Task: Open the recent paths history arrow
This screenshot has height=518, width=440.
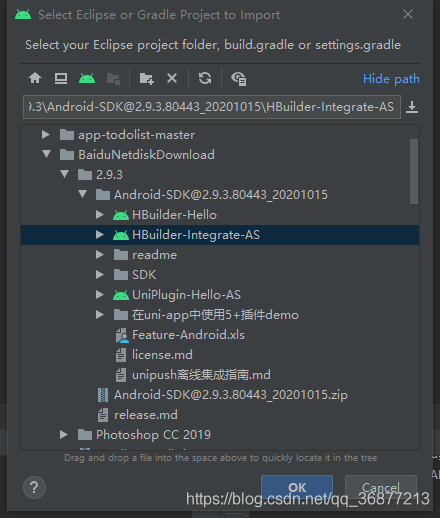Action: click(412, 107)
